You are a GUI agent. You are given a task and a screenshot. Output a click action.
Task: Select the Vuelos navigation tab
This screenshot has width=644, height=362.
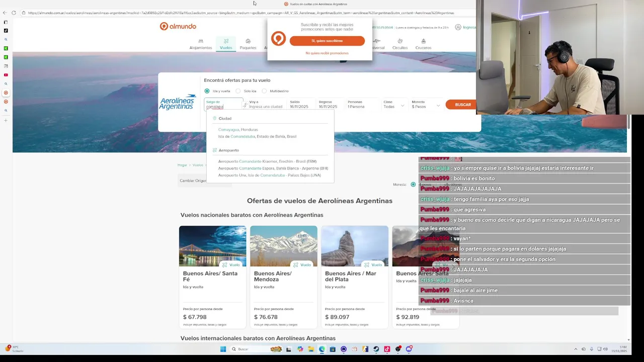click(226, 44)
